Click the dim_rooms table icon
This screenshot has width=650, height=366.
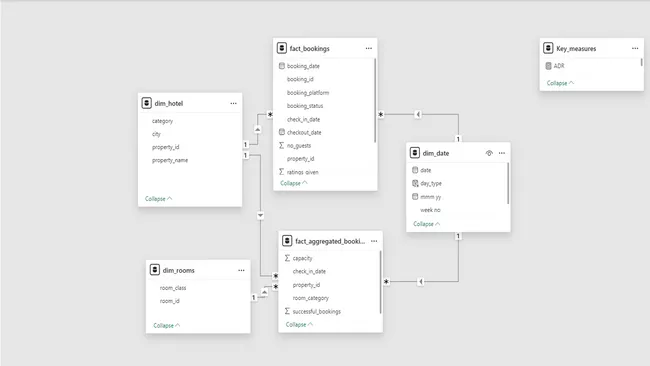coord(155,270)
